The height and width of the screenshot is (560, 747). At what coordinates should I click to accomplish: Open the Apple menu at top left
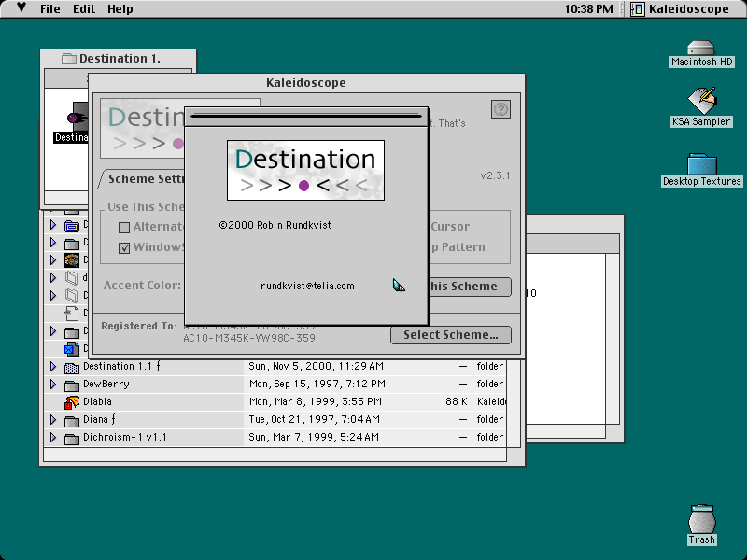coord(21,8)
